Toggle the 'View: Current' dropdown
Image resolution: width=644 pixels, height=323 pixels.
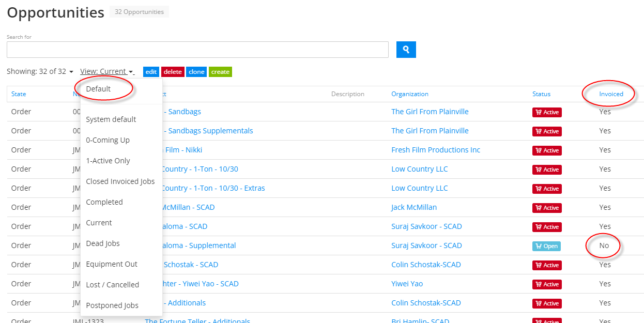106,72
